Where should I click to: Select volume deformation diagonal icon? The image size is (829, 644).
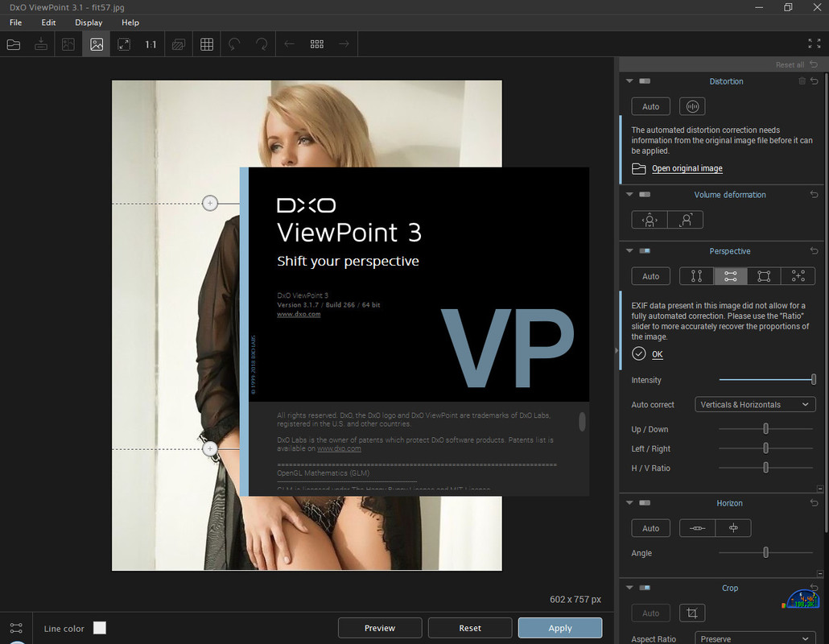click(685, 220)
